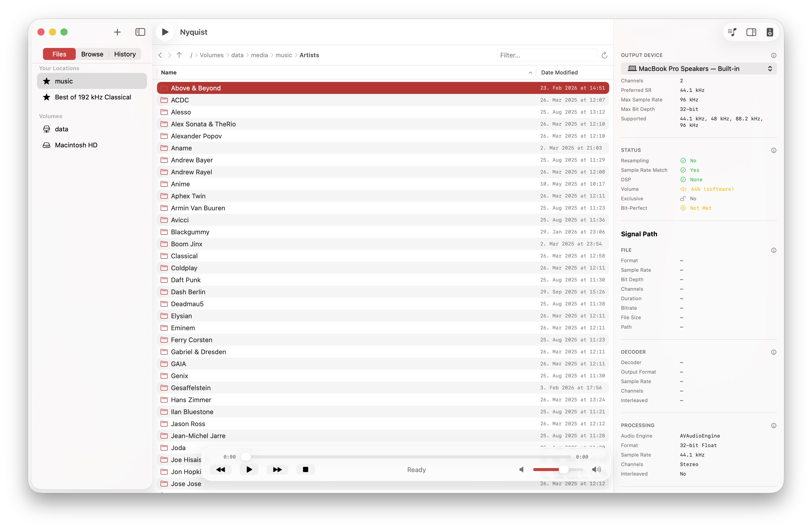Select the Hans Zimmer folder
Image resolution: width=812 pixels, height=530 pixels.
(383, 400)
